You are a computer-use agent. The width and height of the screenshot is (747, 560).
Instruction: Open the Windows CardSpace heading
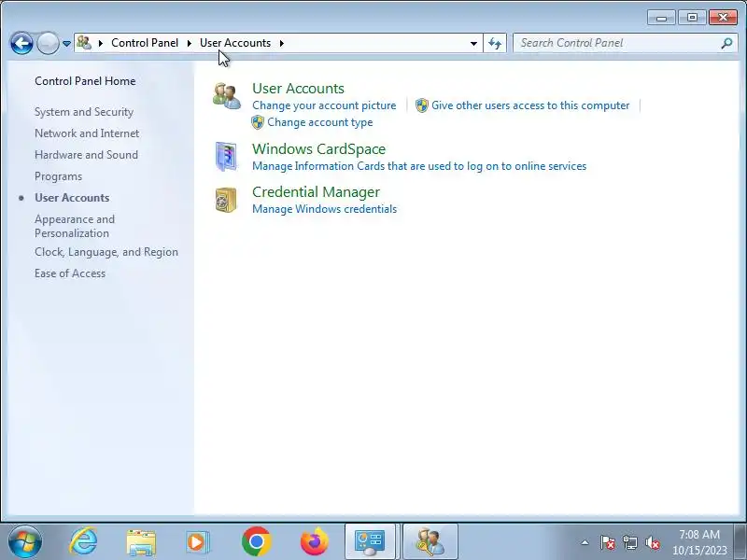318,148
